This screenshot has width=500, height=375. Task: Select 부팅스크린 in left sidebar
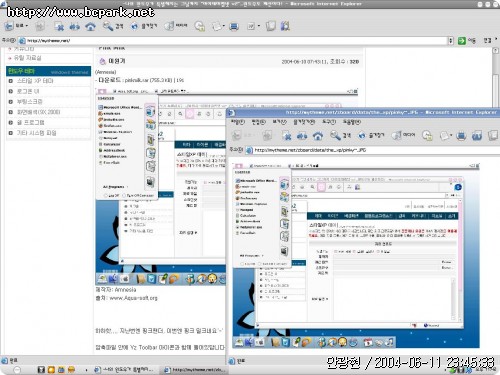point(30,101)
